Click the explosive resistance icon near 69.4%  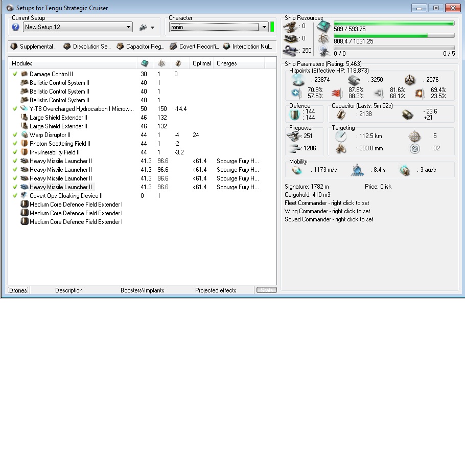[420, 93]
